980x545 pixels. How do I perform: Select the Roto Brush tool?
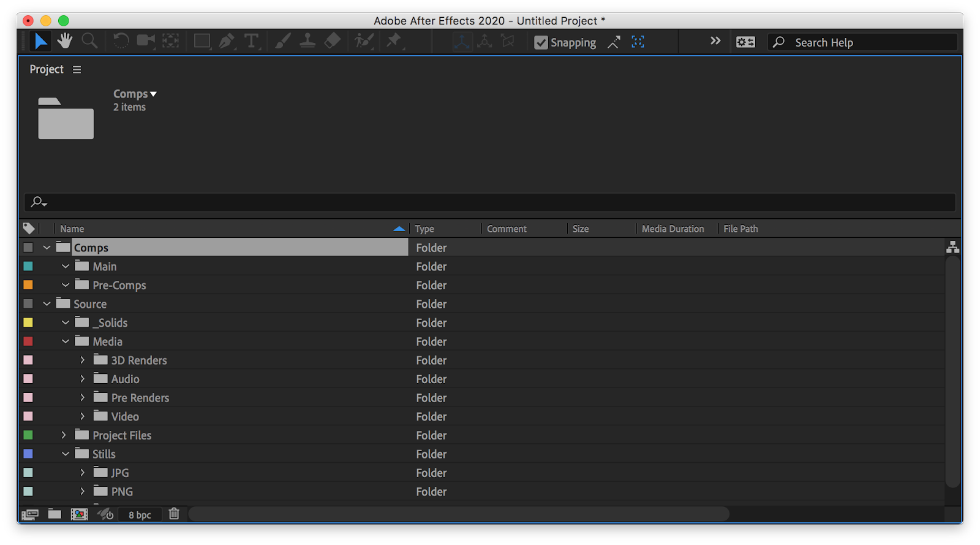click(364, 41)
